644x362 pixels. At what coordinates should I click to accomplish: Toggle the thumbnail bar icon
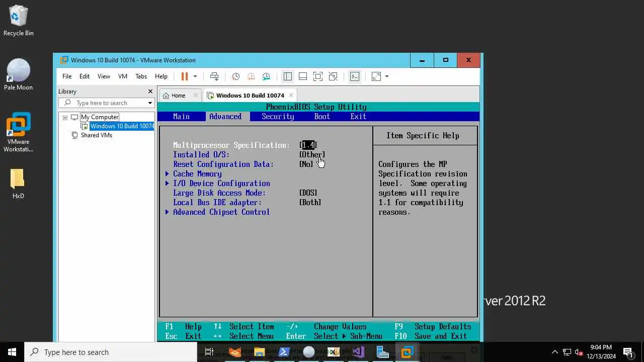click(x=303, y=76)
